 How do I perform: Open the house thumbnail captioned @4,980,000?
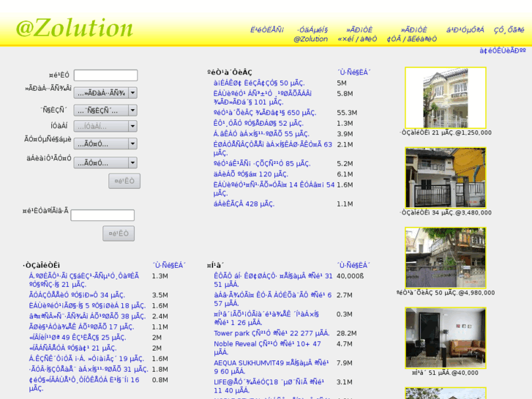click(446, 258)
